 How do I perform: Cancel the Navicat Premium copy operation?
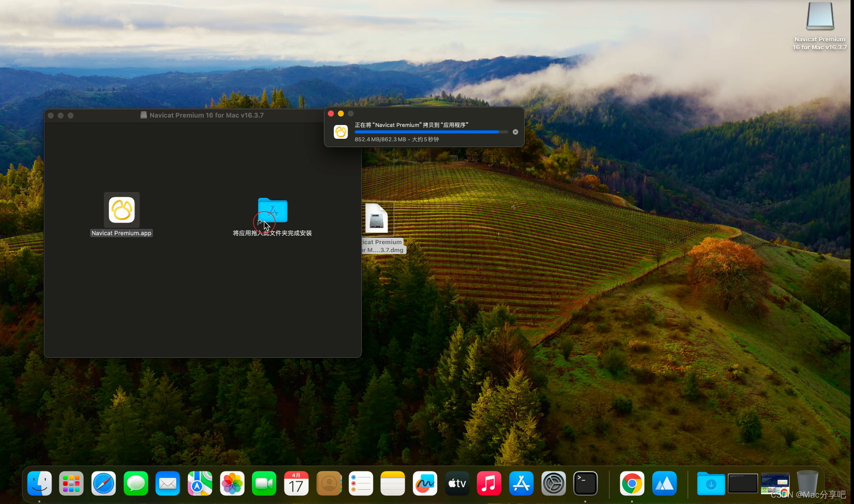515,132
